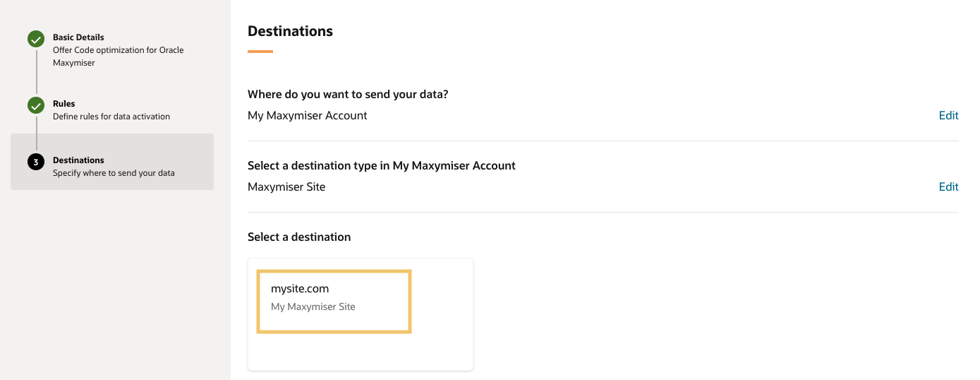Open the Rules step title
Screen dimensions: 980x380
tap(63, 104)
